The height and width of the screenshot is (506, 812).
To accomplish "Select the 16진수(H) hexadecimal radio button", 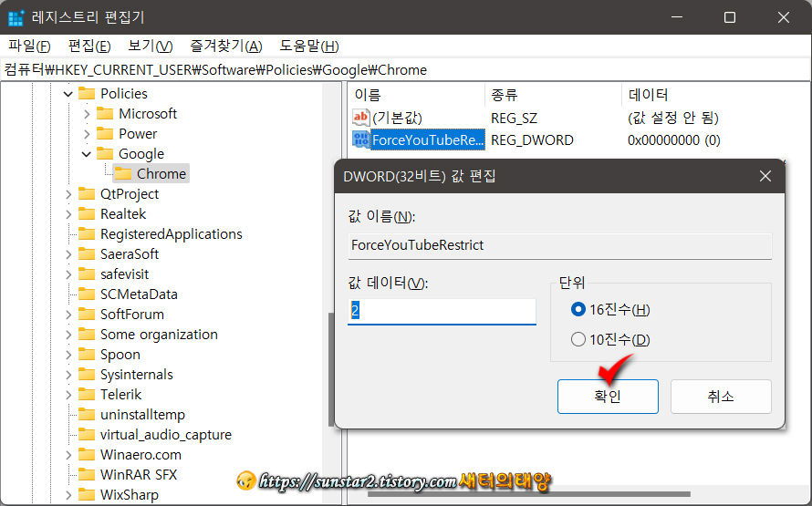I will 578,309.
